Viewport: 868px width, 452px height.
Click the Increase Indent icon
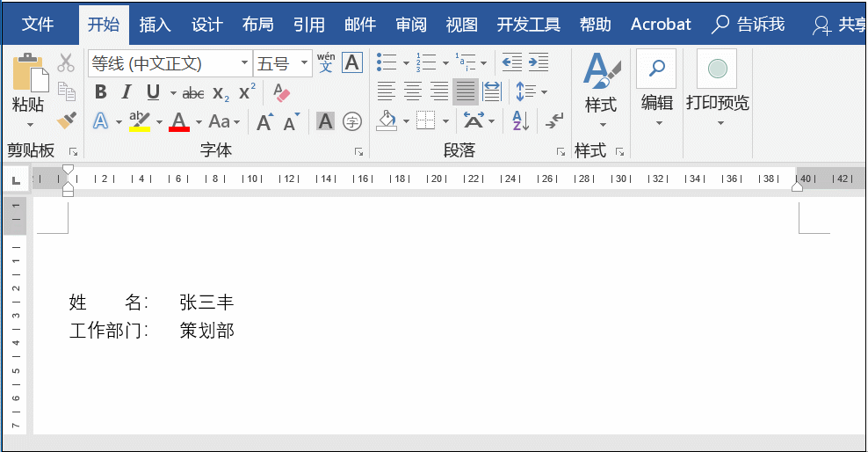(x=539, y=63)
